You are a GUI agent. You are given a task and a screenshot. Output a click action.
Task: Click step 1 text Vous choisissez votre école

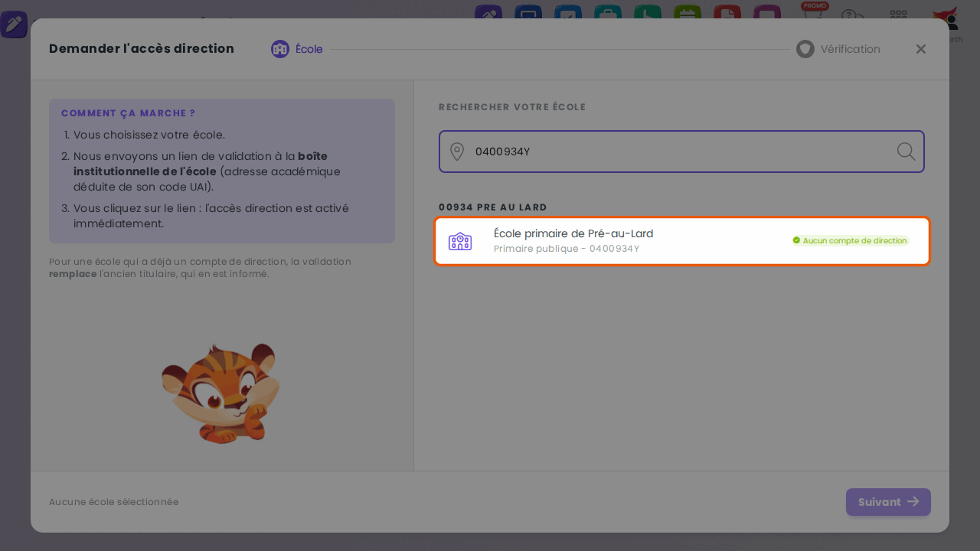pos(149,135)
